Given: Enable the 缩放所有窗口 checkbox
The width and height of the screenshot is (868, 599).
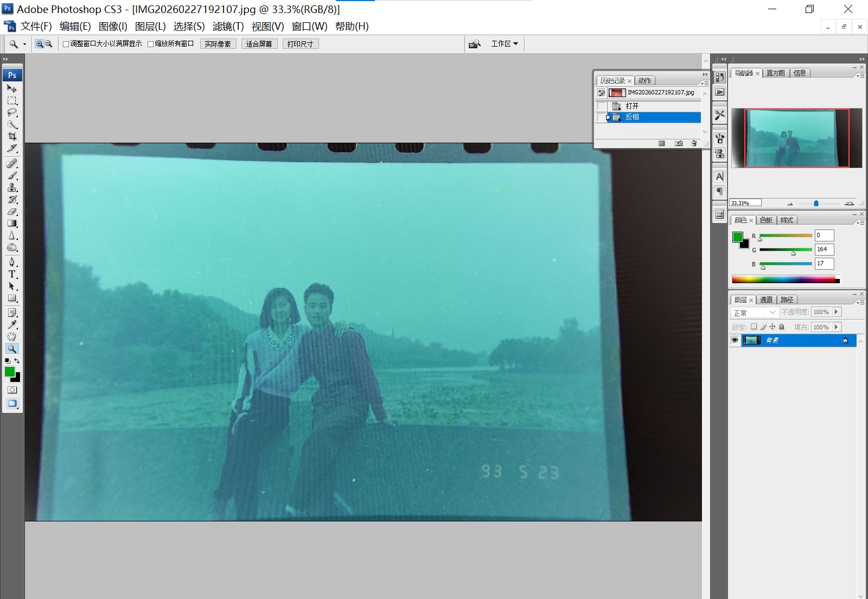Looking at the screenshot, I should (150, 43).
